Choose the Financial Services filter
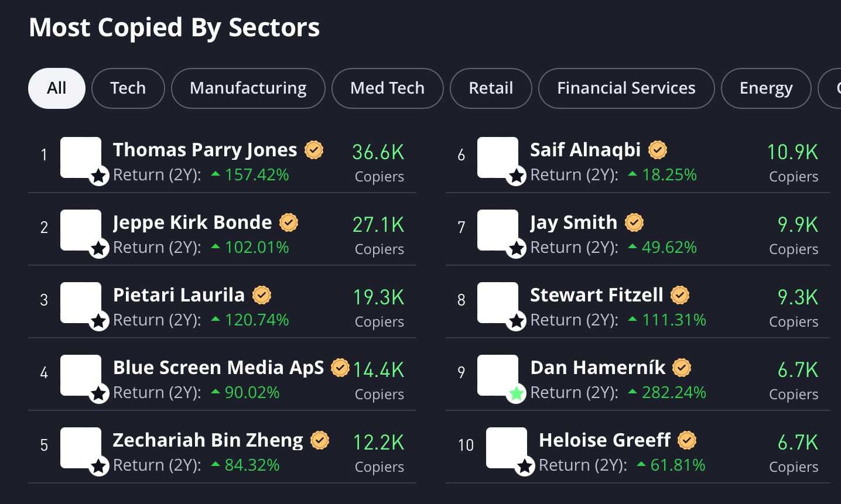The height and width of the screenshot is (504, 841). [x=626, y=88]
